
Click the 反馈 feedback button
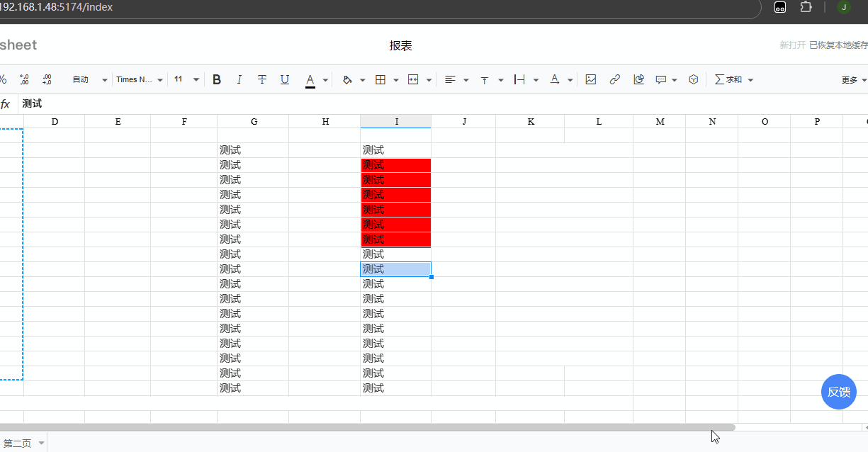tap(839, 392)
